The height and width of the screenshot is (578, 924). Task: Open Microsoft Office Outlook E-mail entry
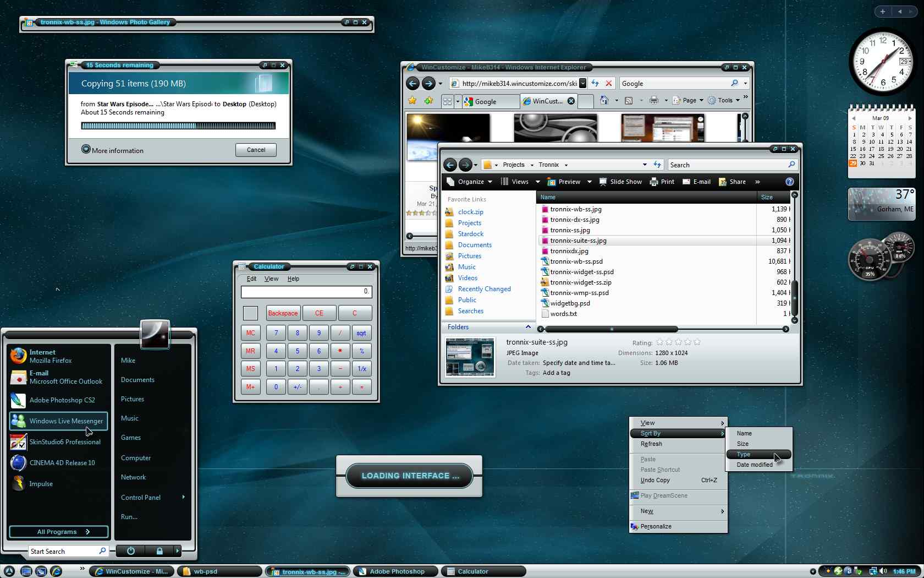coord(58,377)
